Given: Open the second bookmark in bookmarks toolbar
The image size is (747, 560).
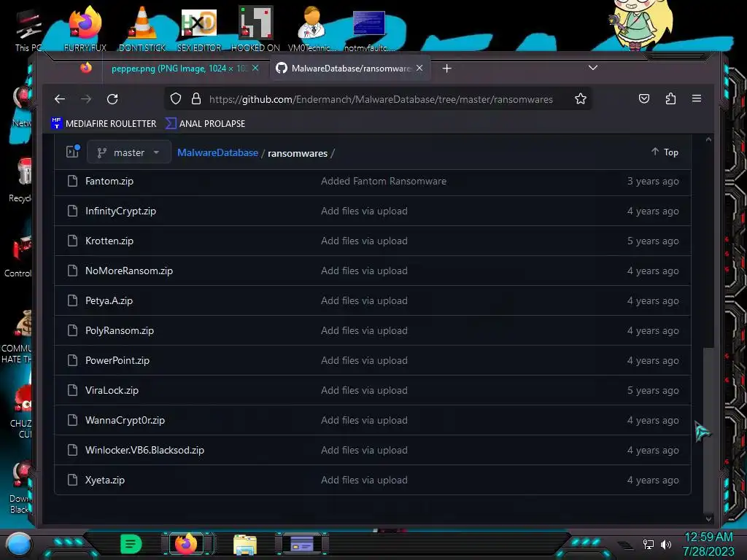Looking at the screenshot, I should tap(205, 123).
